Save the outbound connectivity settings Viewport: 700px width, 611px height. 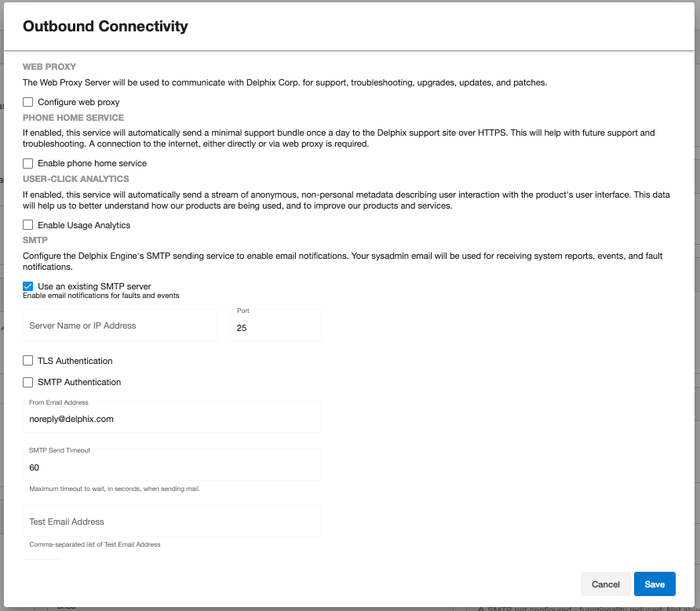point(654,584)
